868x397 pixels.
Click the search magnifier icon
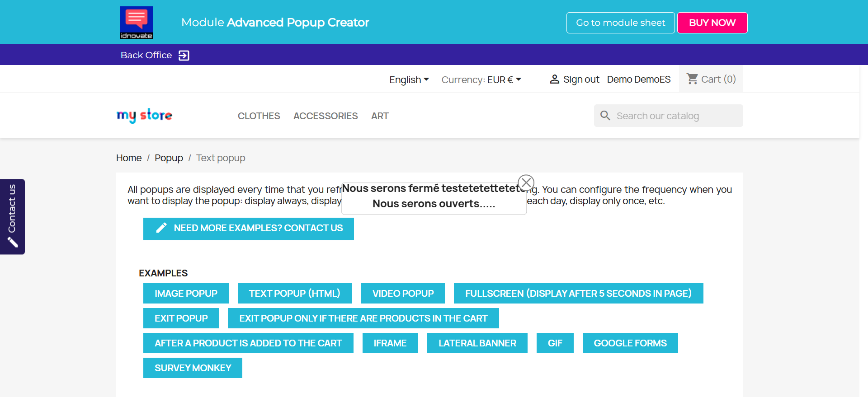[x=605, y=116]
